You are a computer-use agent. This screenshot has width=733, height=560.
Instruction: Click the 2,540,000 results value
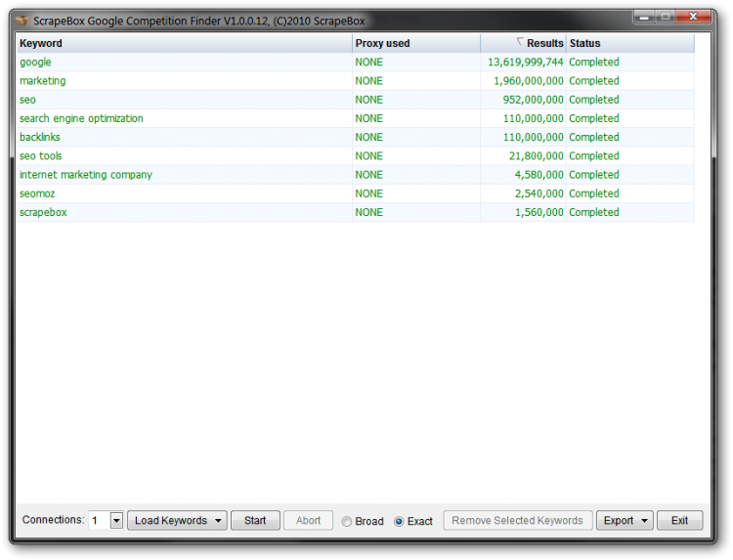click(539, 194)
